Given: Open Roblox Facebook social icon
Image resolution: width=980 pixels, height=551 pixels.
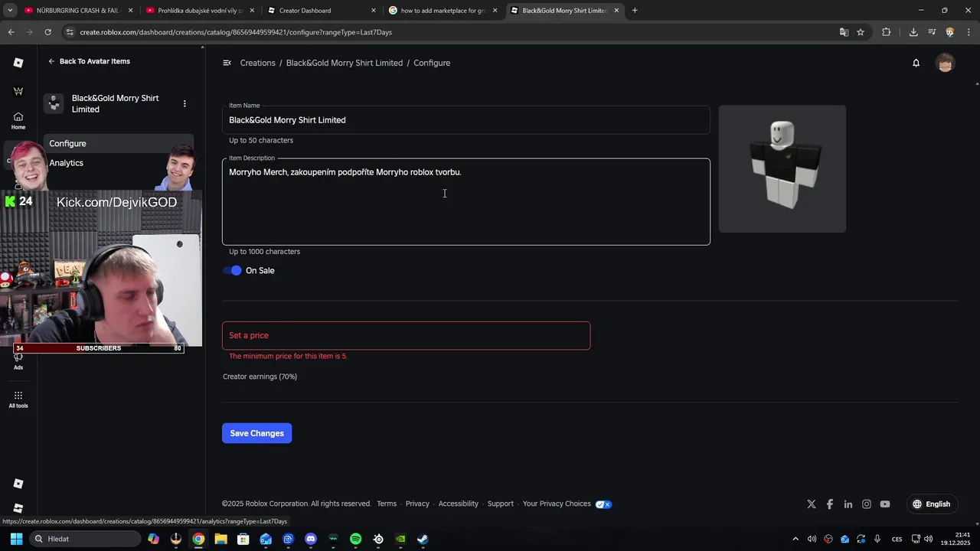Looking at the screenshot, I should 830,504.
